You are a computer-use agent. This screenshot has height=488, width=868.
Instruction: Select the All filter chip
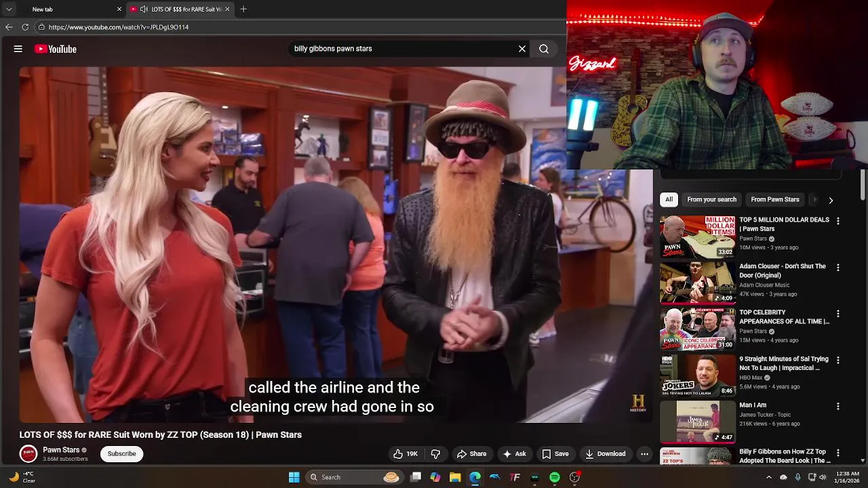669,199
